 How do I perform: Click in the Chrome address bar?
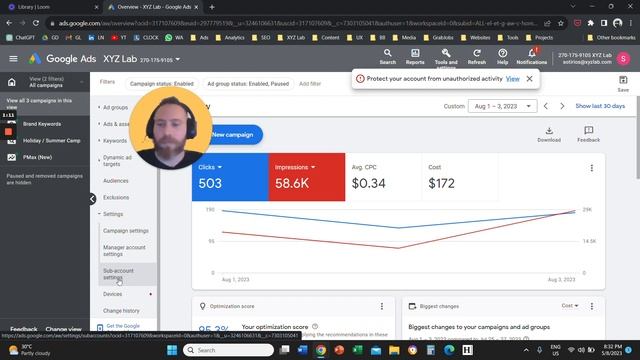[x=297, y=23]
